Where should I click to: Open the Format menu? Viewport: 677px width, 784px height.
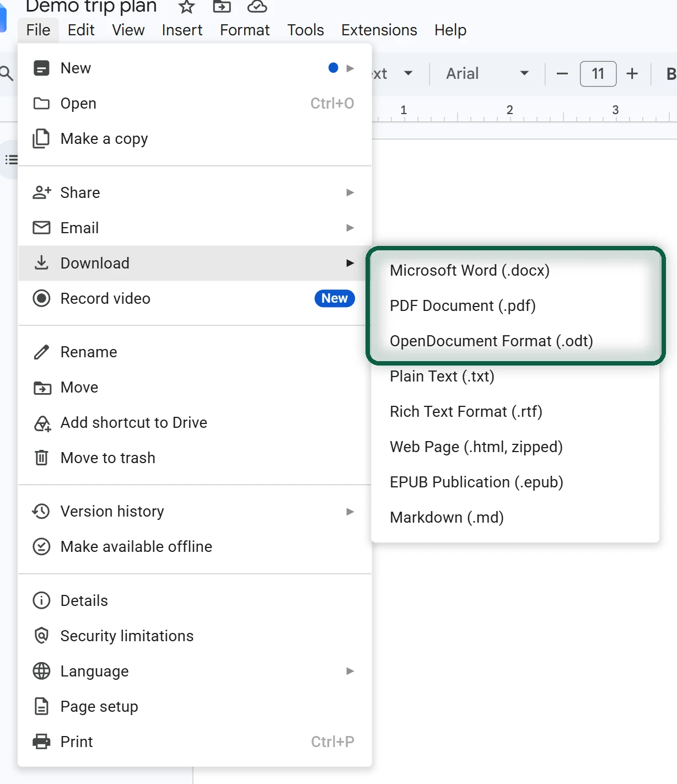coord(245,30)
